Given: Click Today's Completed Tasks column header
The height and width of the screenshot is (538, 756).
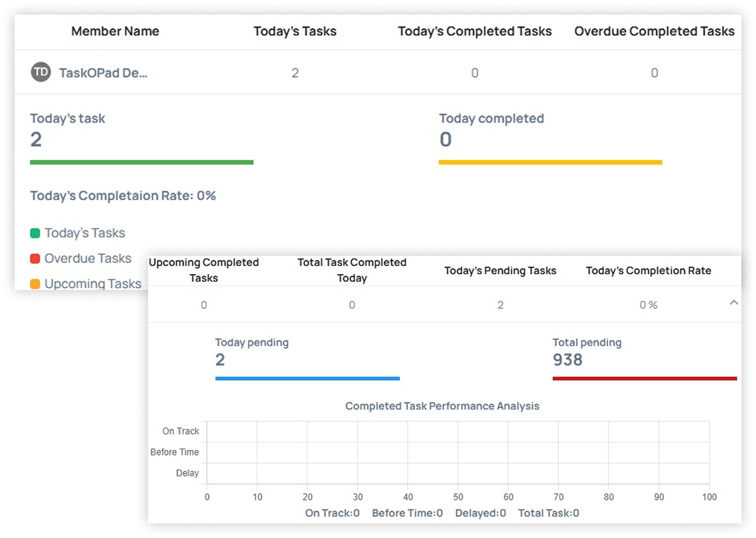Looking at the screenshot, I should point(474,31).
